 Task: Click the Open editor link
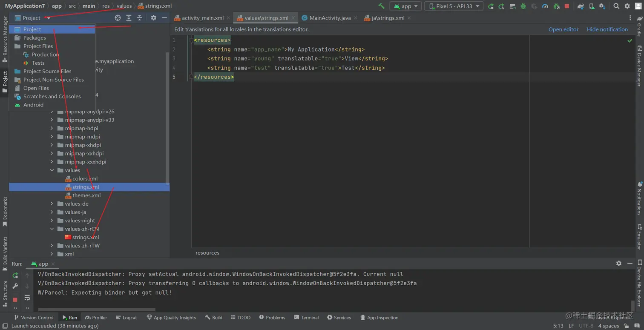pyautogui.click(x=563, y=29)
